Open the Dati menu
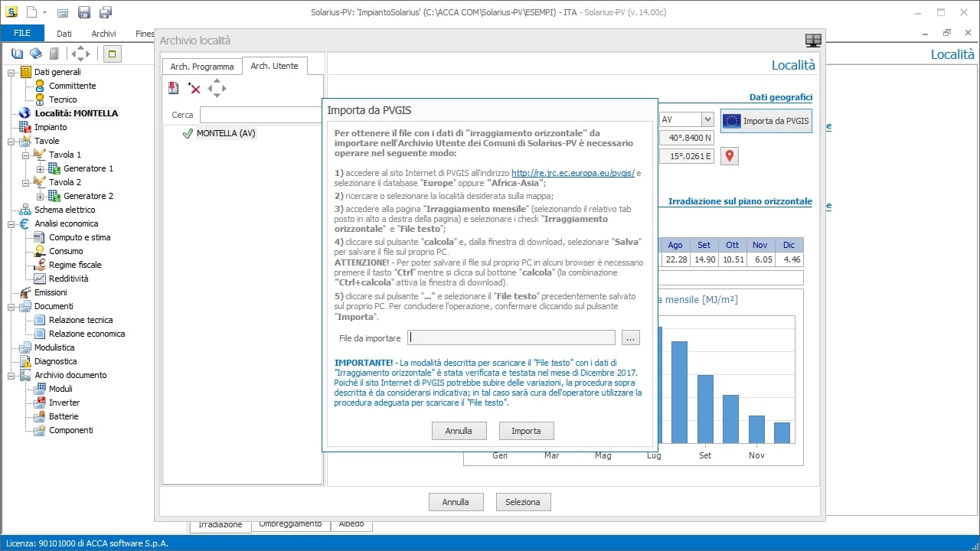This screenshot has width=980, height=551. 64,33
